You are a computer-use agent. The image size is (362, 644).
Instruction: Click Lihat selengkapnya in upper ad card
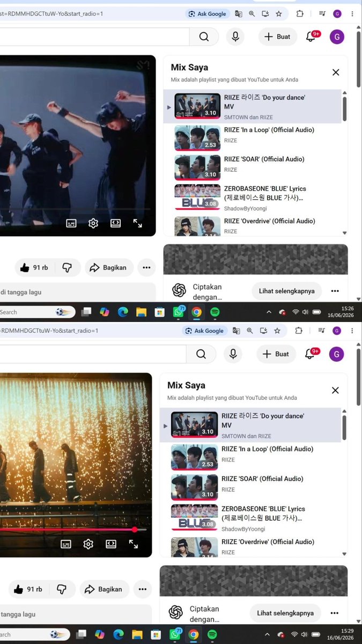click(286, 291)
